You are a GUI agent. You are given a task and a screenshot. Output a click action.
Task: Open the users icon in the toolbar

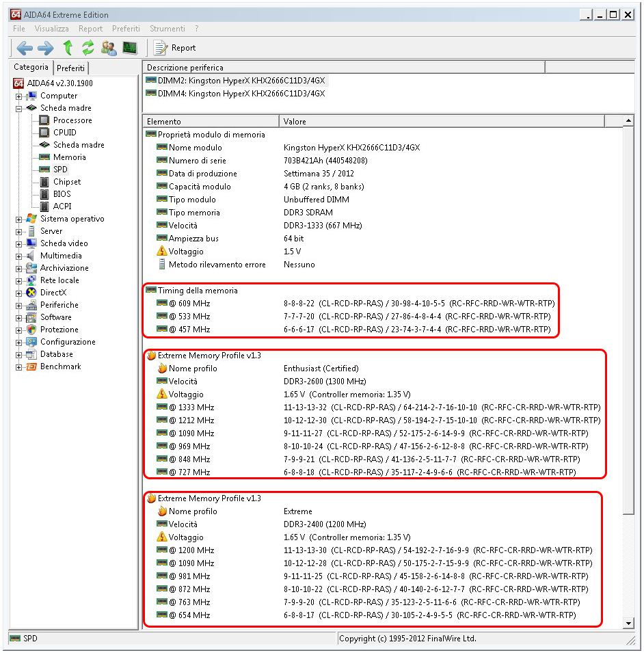coord(109,48)
